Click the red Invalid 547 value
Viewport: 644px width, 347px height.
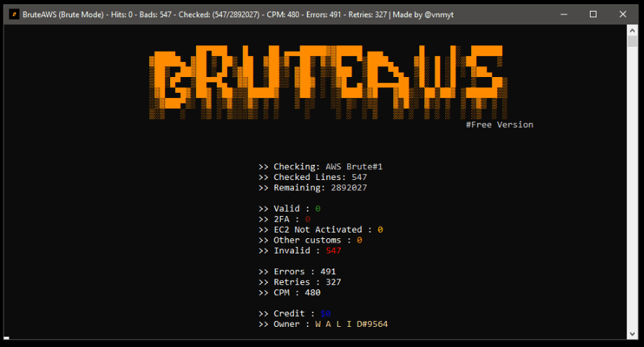pyautogui.click(x=334, y=251)
